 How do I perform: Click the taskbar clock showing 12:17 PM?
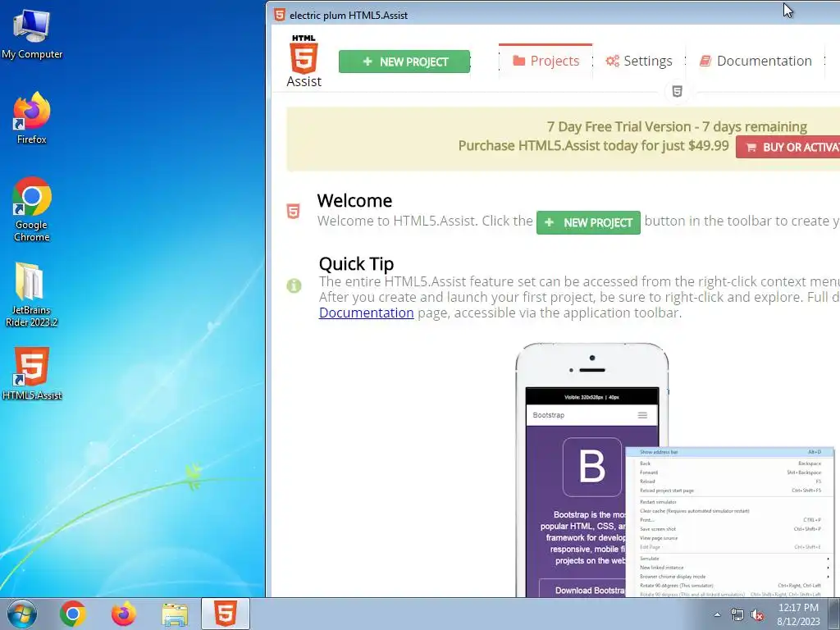coord(798,614)
